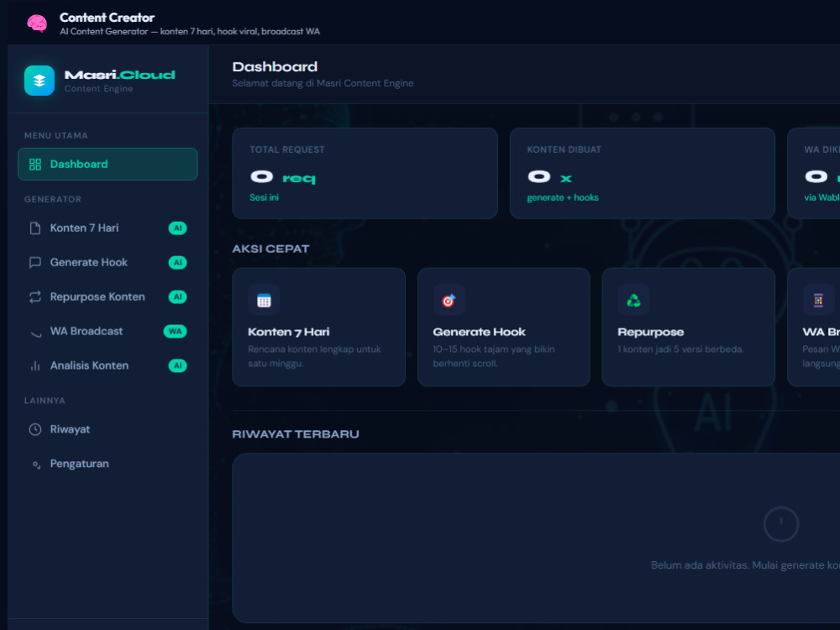Click the Total Request stat card
The height and width of the screenshot is (630, 840).
(x=365, y=173)
